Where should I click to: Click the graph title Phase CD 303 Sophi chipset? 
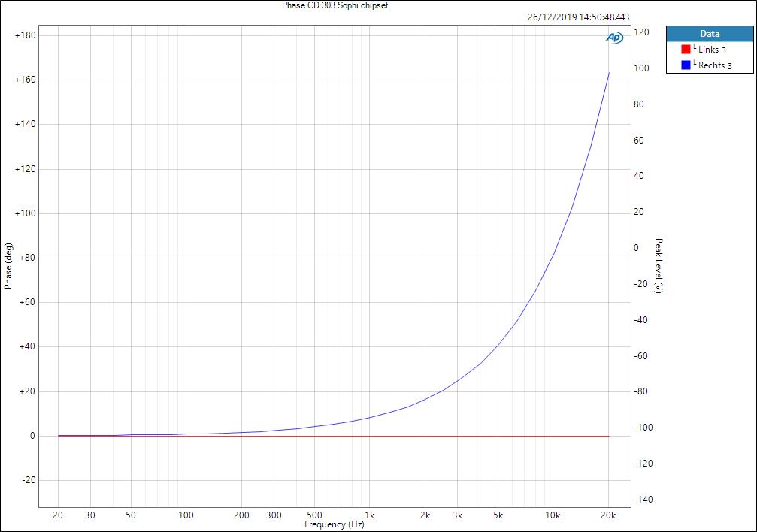335,5
